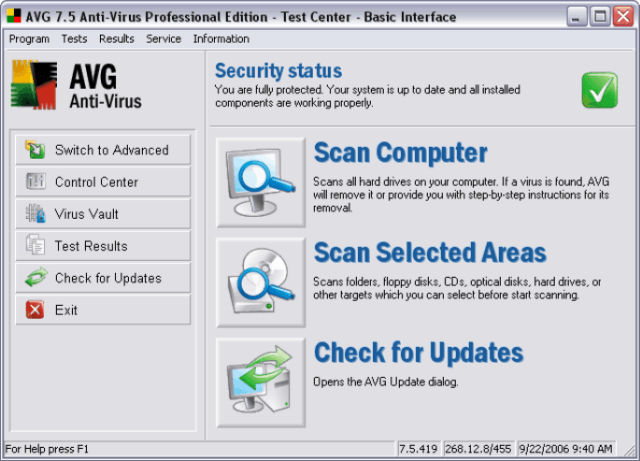Click the 'Scans folders, floppy disks' description text
Screen dimensions: 640x461
click(x=457, y=288)
